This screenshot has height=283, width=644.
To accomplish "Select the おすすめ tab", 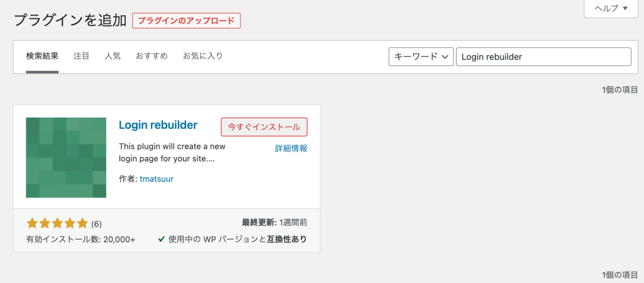I will point(152,56).
